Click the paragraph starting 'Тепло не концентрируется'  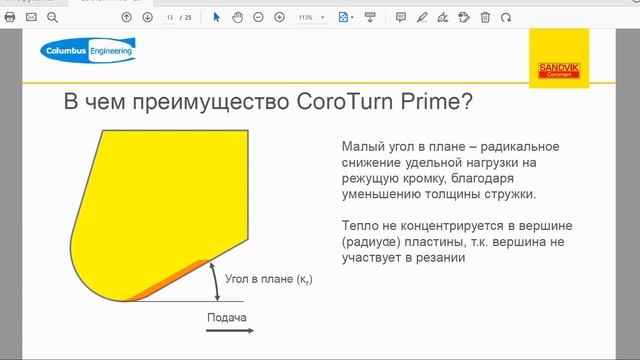tap(457, 242)
